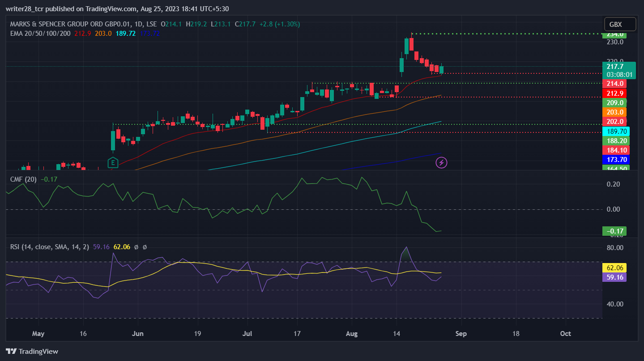Click the purple lightning bolt event icon
Viewport: 644px width, 361px height.
(442, 162)
